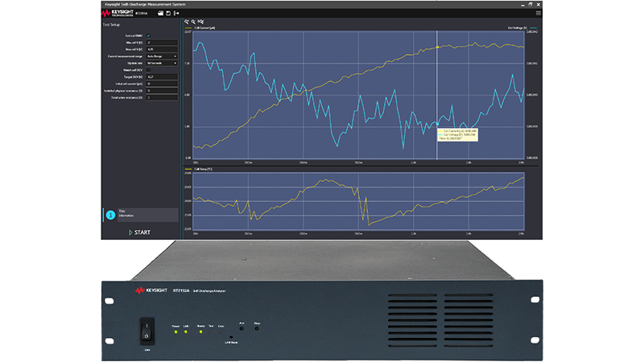Click the Min cell V input field
The image size is (644, 362).
(162, 43)
